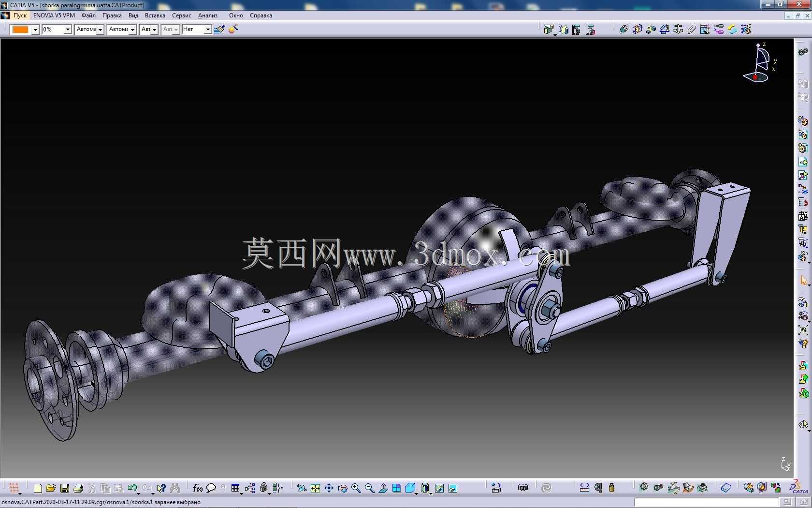Save the product with the floppy icon
This screenshot has height=508, width=812.
[x=64, y=488]
